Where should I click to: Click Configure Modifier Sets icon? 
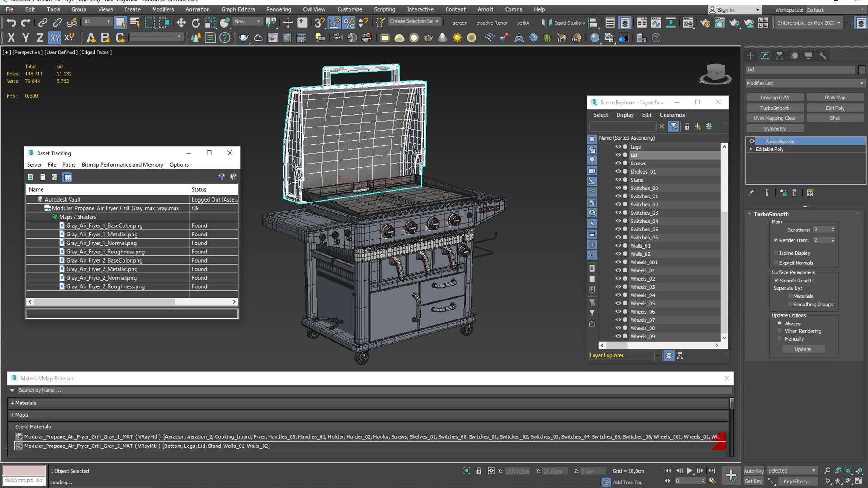(810, 193)
